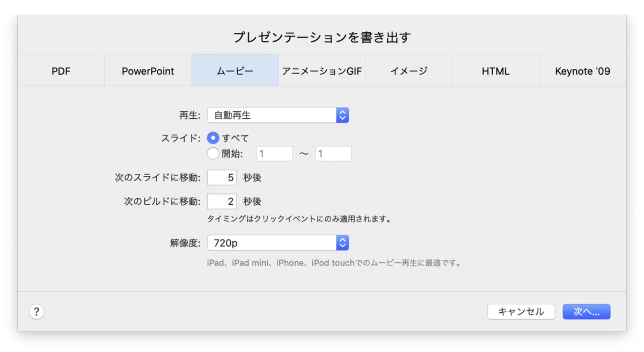The height and width of the screenshot is (352, 644).
Task: Switch to the PDF export tab
Action: 61,70
